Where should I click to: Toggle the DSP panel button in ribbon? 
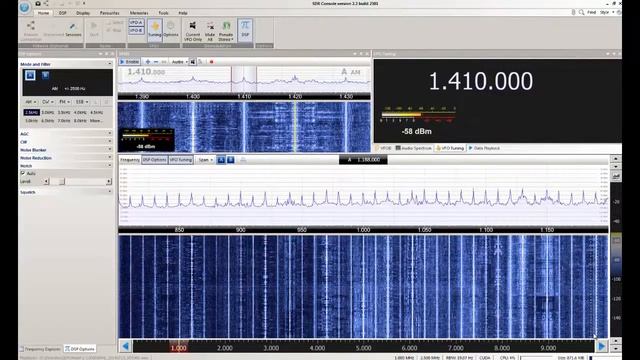click(x=245, y=29)
